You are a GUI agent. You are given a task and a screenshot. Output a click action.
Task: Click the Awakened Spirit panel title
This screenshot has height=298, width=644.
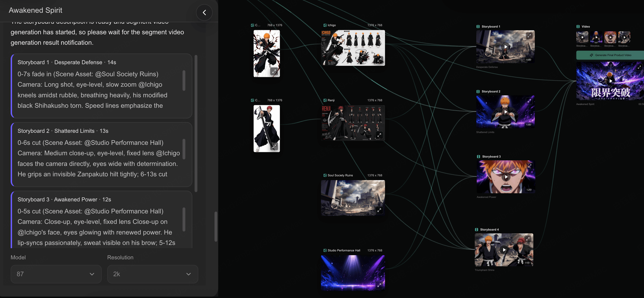35,10
